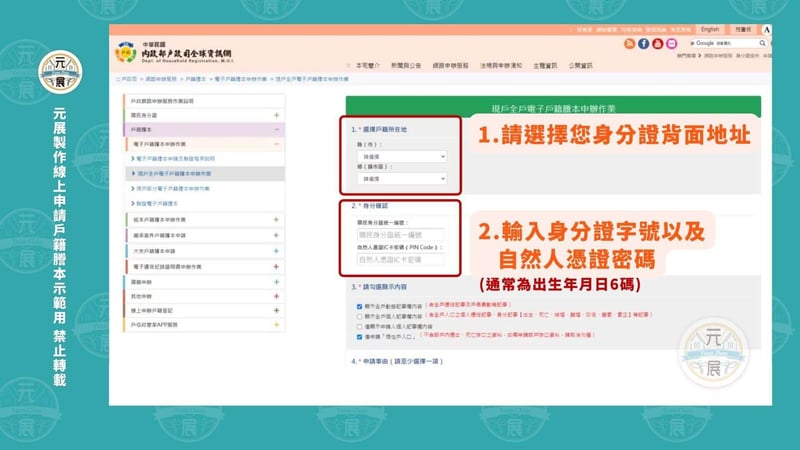Click the 網路申辦服務 breadcrumb link

pos(161,79)
